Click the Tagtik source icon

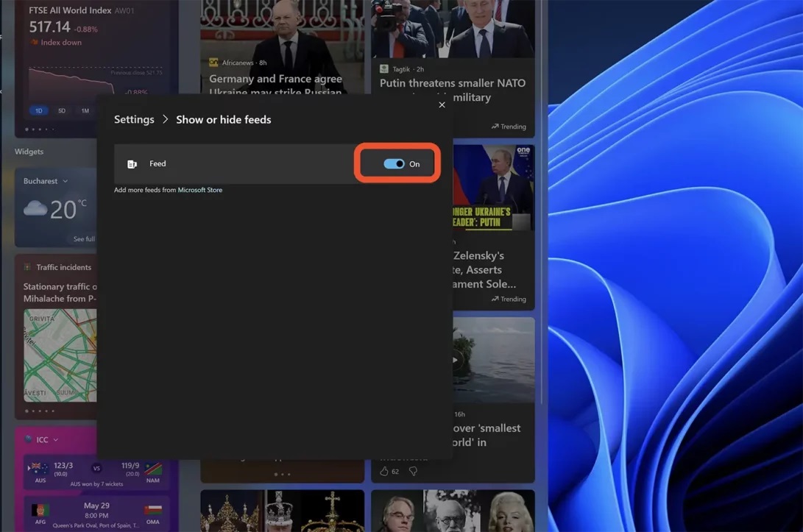pyautogui.click(x=384, y=68)
